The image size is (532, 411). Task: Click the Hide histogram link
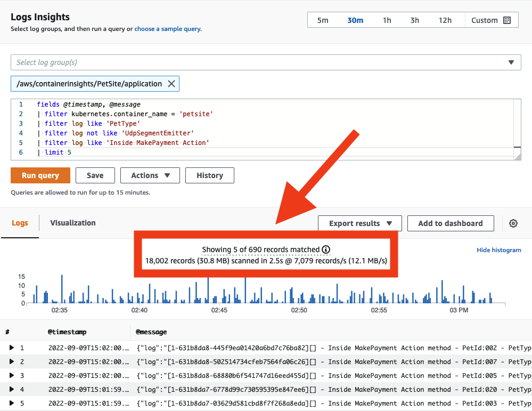(x=499, y=250)
